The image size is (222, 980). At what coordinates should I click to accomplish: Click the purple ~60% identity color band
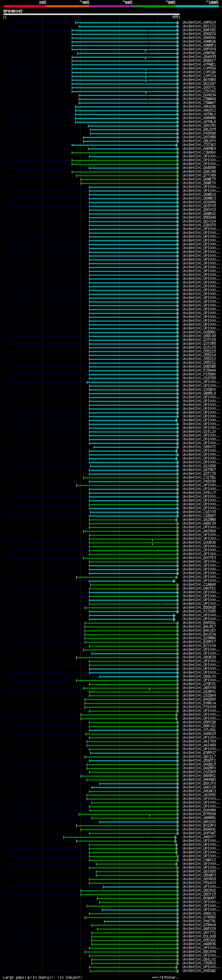coord(111,6)
